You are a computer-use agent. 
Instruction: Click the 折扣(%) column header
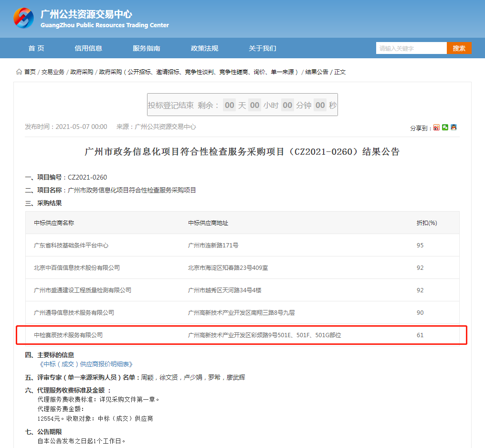pyautogui.click(x=427, y=223)
